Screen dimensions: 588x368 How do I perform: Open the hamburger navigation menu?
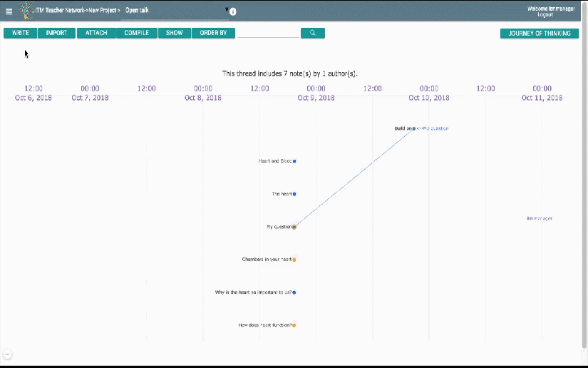[x=9, y=11]
